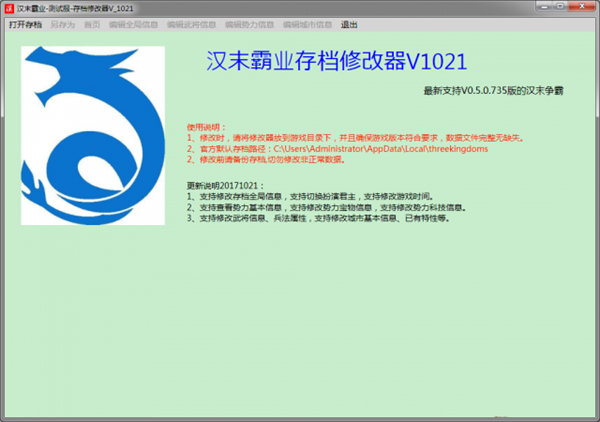This screenshot has height=422, width=600.
Task: Click the red app icon in title bar
Action: (9, 7)
